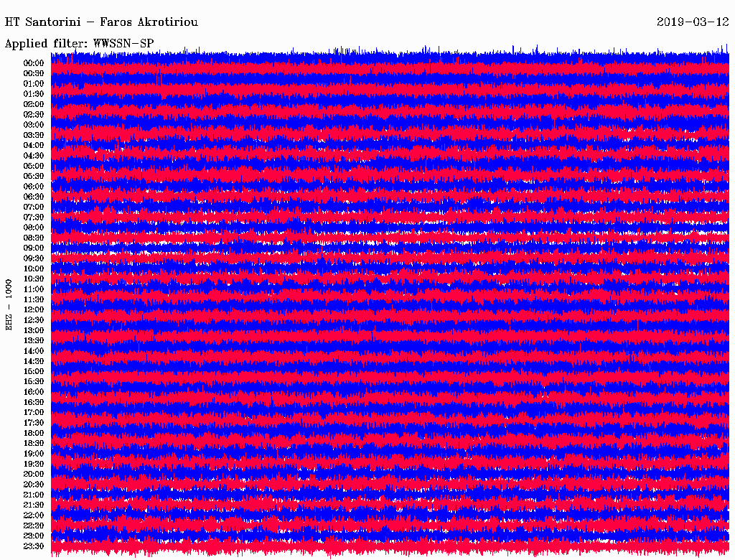Select the 11:00 time label

34,289
